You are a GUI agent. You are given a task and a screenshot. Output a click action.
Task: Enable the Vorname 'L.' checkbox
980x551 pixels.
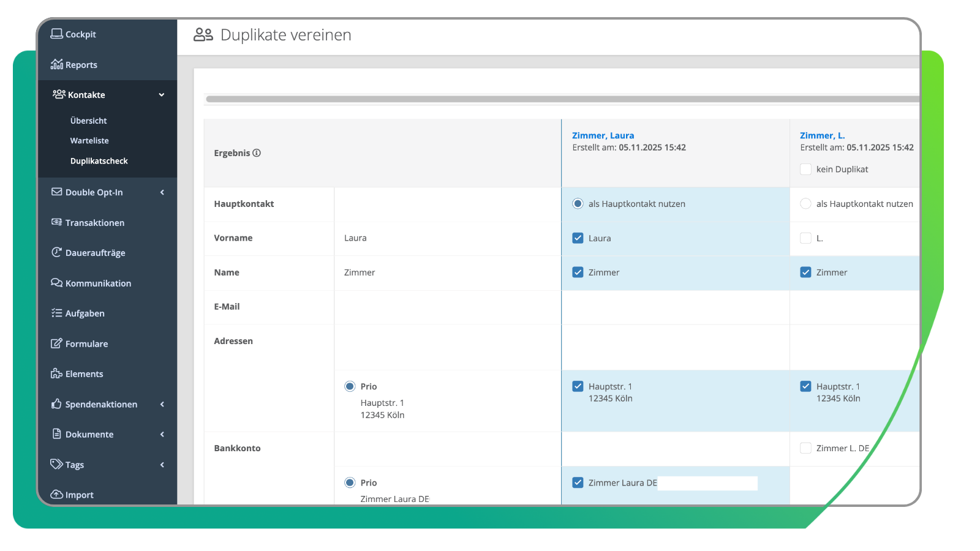point(805,238)
